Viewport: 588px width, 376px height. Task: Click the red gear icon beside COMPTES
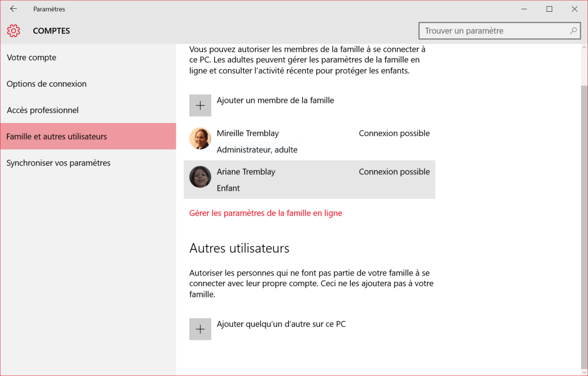click(14, 31)
